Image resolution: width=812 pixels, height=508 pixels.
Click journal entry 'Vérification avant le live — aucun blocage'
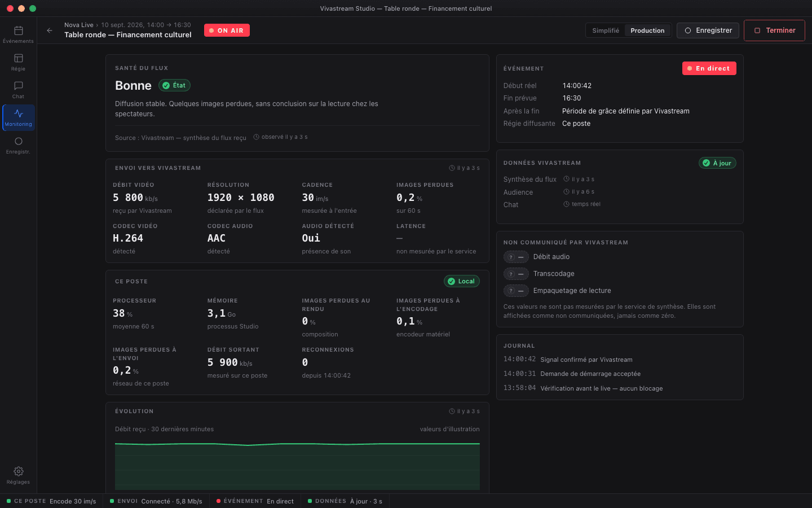pos(602,388)
